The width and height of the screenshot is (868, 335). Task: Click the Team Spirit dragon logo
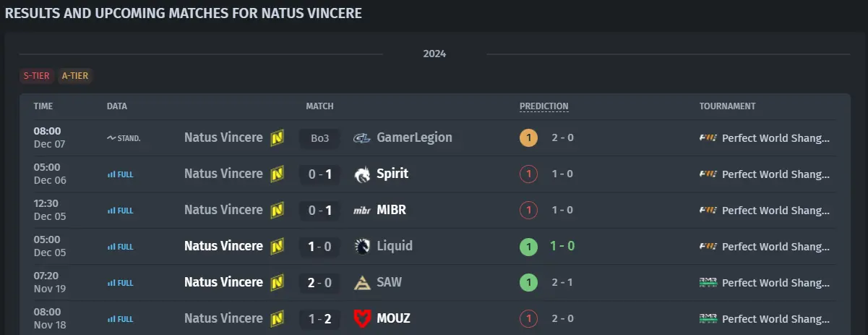(x=362, y=174)
